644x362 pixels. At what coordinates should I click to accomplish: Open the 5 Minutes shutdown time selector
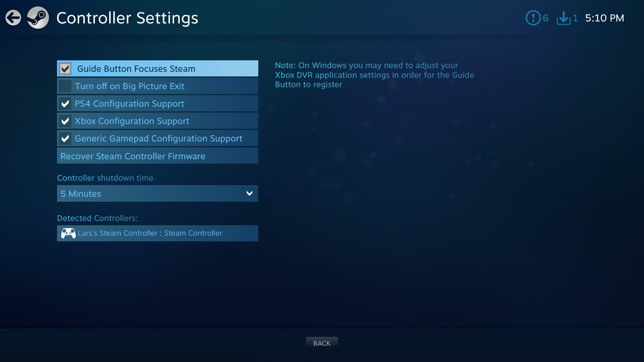(x=157, y=193)
